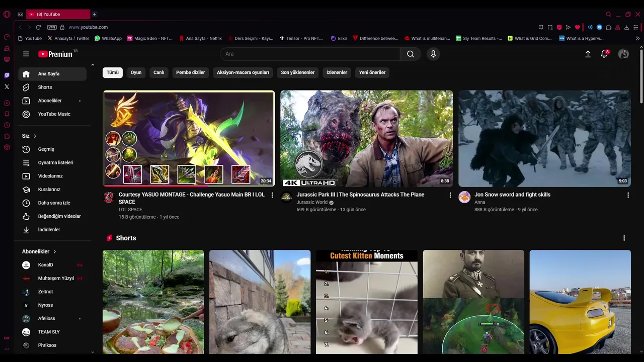Open the Ana Sayfa - Netflix bookmark

coord(200,38)
